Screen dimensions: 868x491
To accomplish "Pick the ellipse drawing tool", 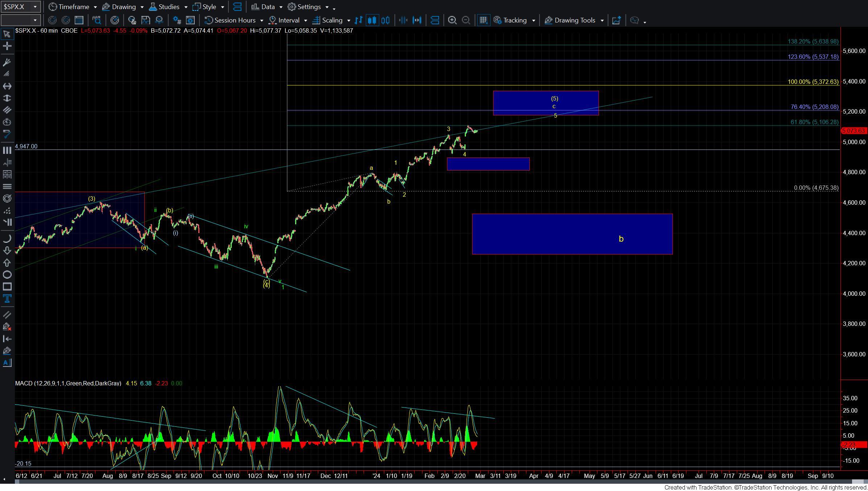I will [x=7, y=275].
